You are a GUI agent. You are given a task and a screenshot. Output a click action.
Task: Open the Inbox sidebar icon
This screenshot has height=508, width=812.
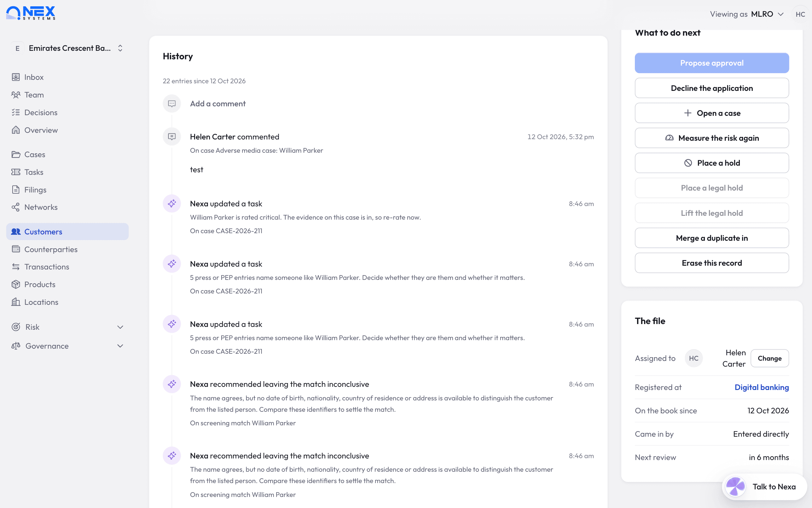tap(16, 77)
